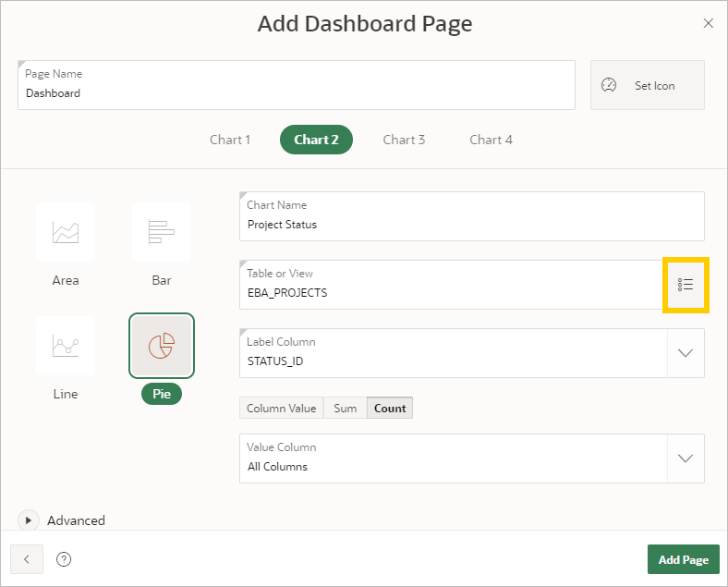Choose the Column Value aggregation option
Image resolution: width=728 pixels, height=587 pixels.
pos(282,408)
